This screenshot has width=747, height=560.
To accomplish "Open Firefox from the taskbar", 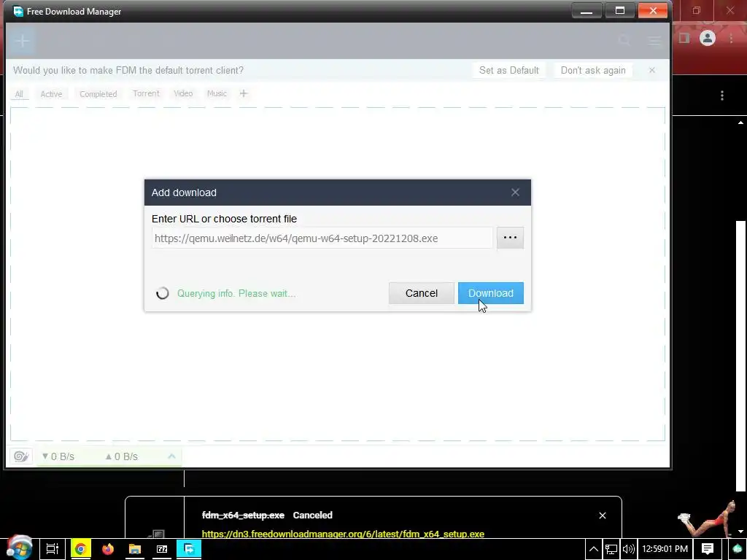I will pyautogui.click(x=108, y=549).
